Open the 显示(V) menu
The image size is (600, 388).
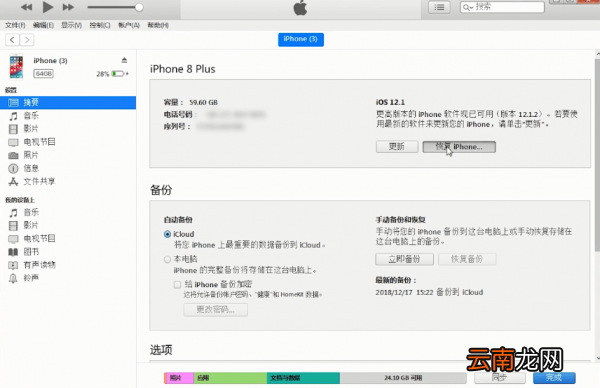coord(72,25)
